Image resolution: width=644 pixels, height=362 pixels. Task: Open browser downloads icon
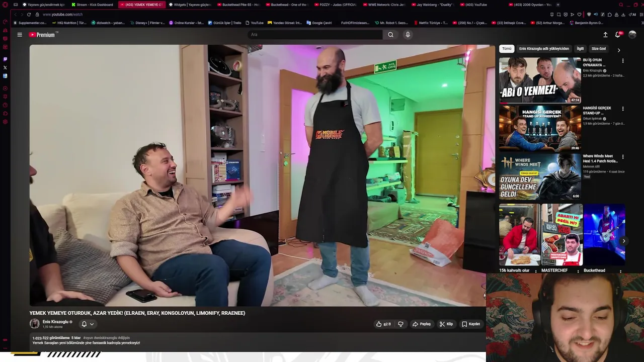click(623, 15)
